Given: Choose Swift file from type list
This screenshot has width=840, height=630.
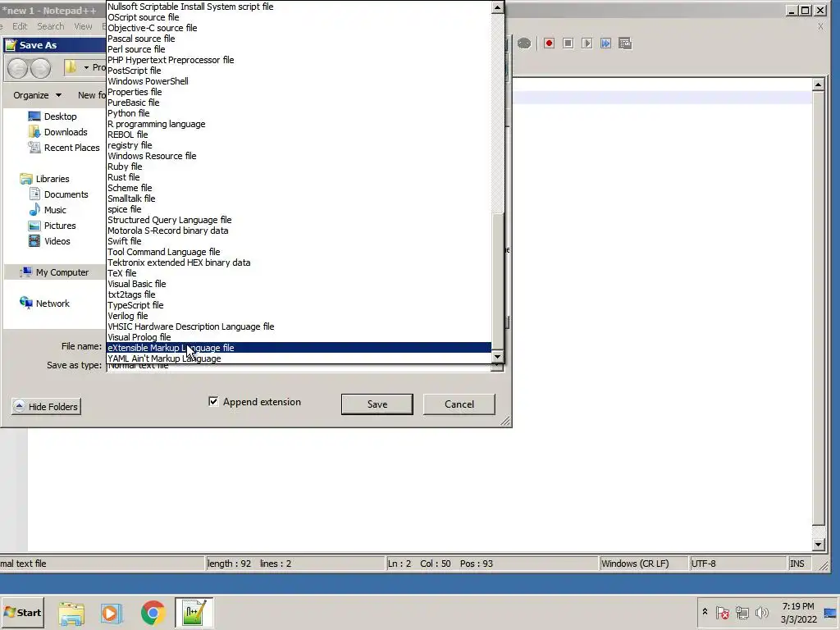Looking at the screenshot, I should click(x=299, y=241).
